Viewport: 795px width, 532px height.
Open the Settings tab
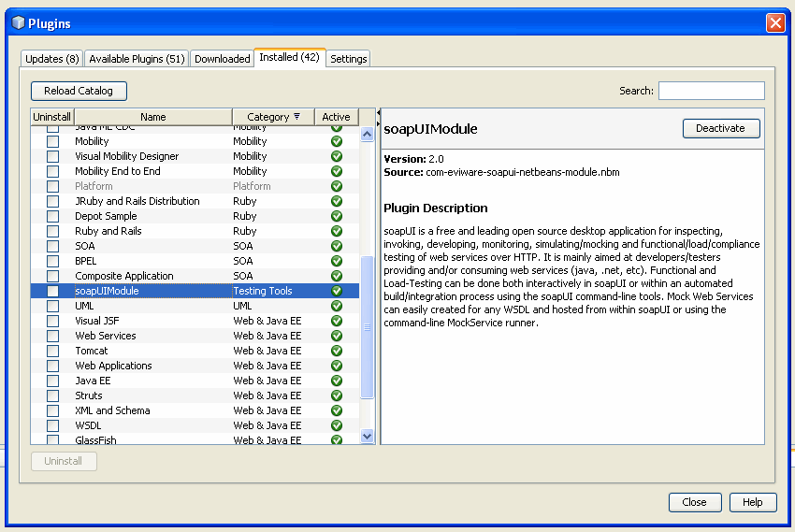[x=348, y=59]
